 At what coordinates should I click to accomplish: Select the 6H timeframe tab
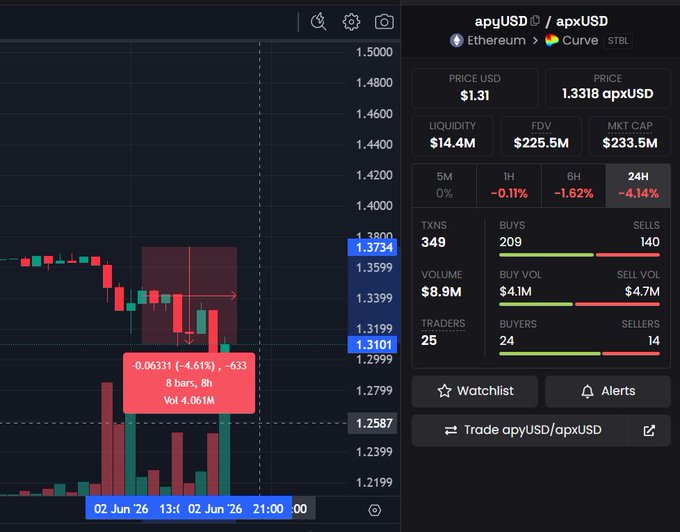point(573,185)
